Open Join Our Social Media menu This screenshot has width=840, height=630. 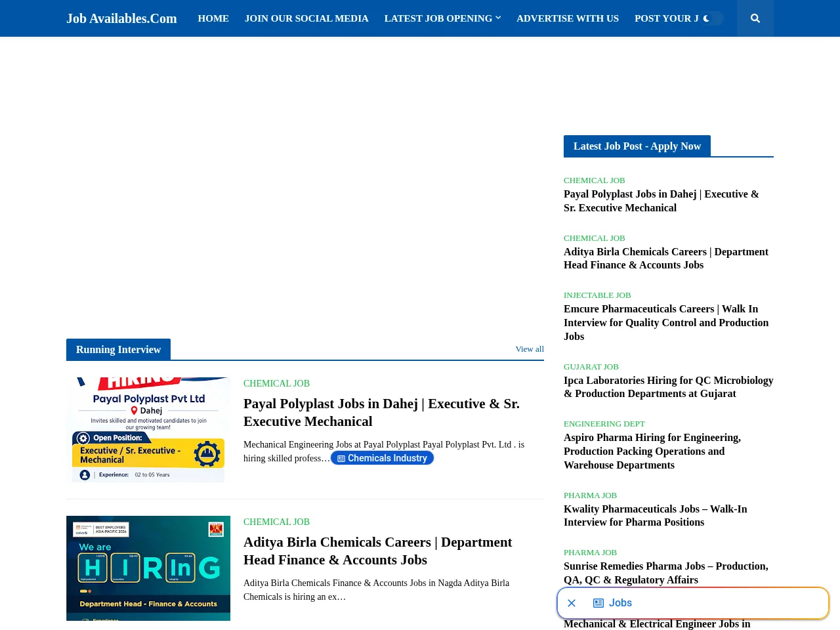coord(306,18)
